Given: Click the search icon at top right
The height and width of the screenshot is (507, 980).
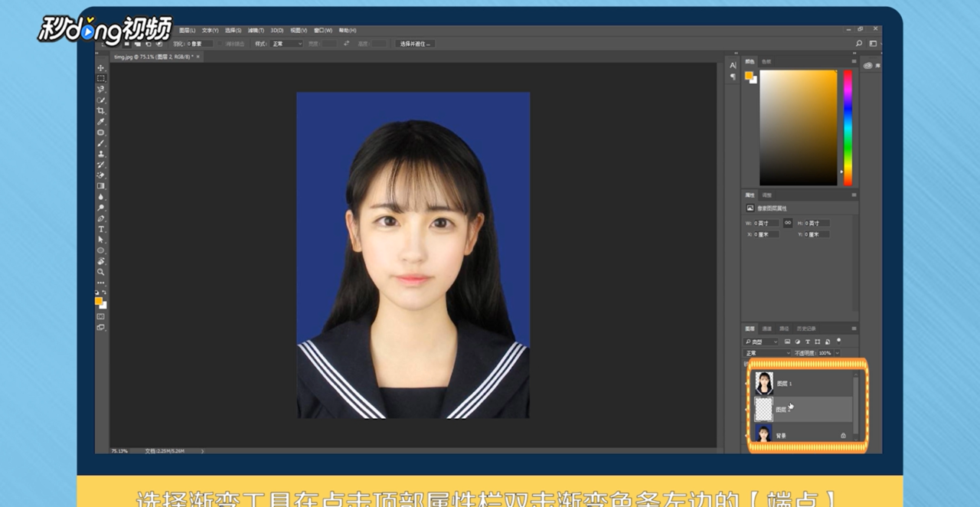Looking at the screenshot, I should [x=859, y=44].
